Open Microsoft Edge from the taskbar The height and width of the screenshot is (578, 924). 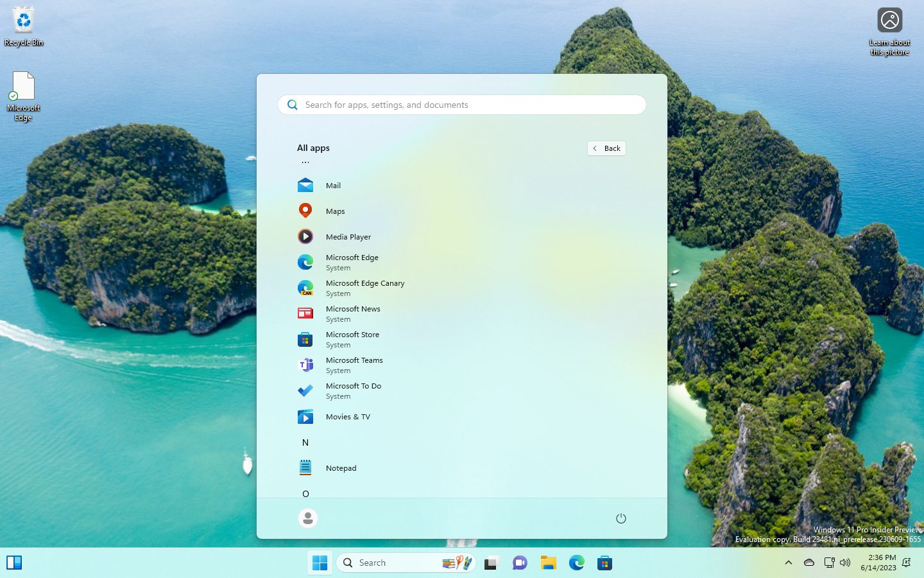(576, 563)
